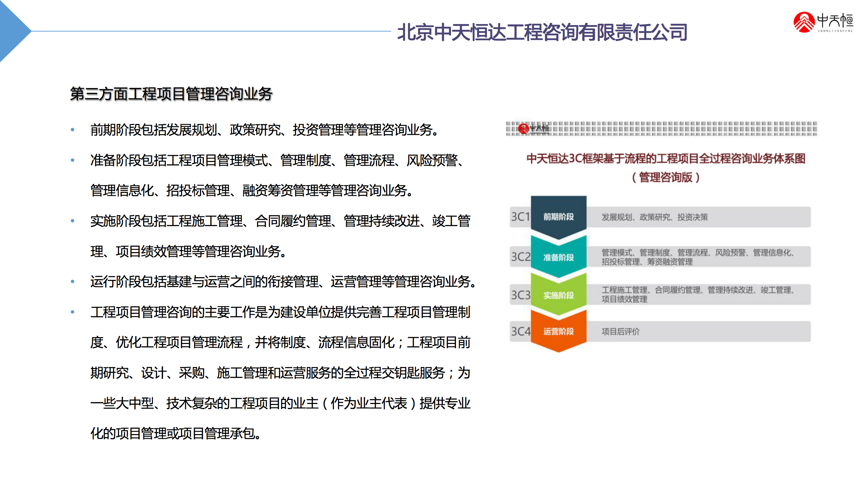Click the 3C1 label

(x=520, y=217)
